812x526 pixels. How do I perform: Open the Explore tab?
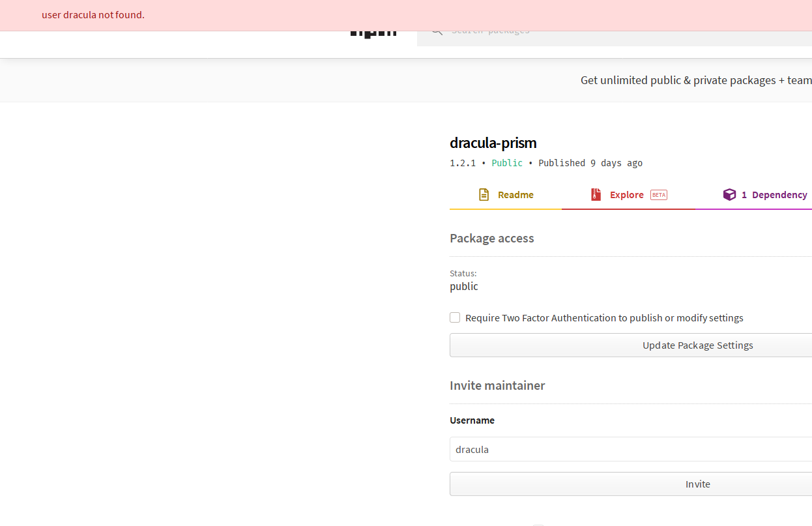627,194
